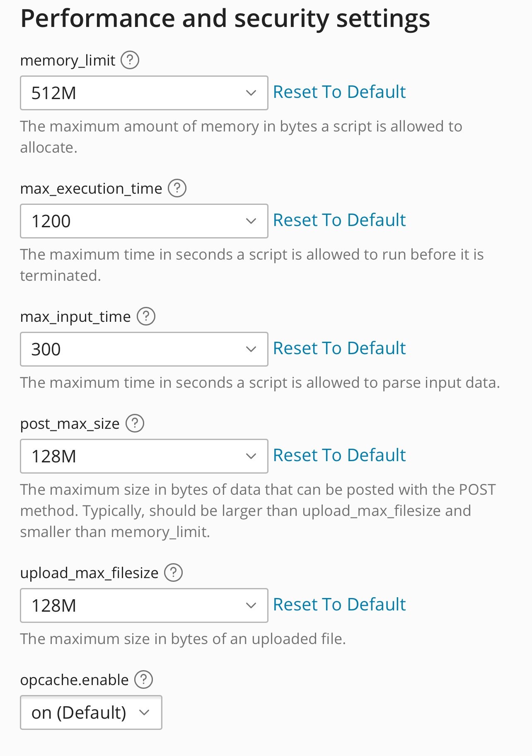Expand the upload_max_filesize 128M dropdown
The width and height of the screenshot is (532, 756).
144,605
